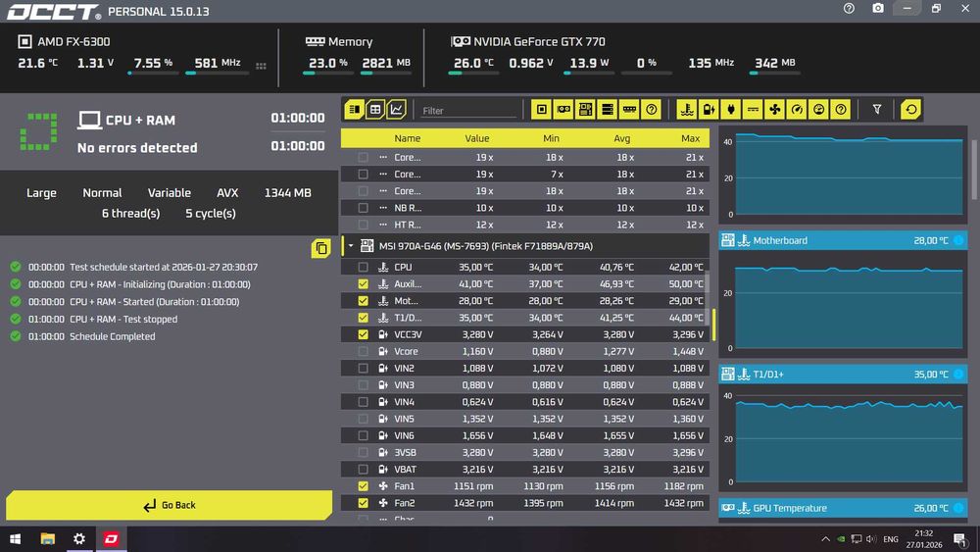Open help via the question mark in title bar

click(849, 9)
